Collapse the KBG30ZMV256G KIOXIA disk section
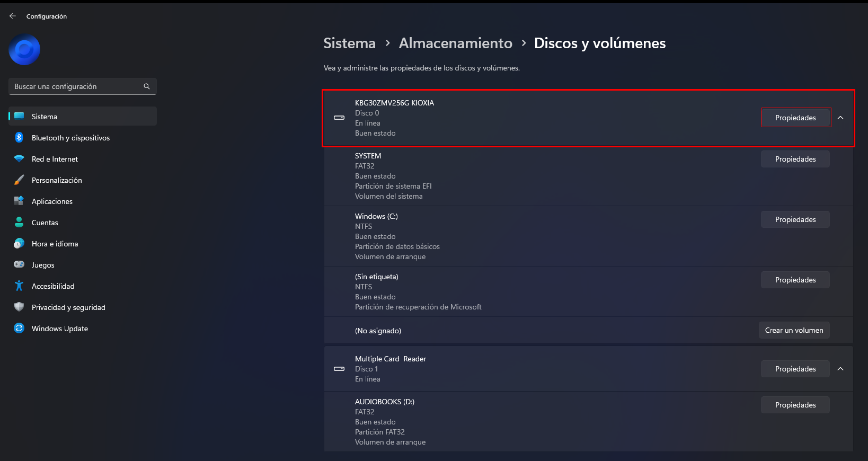Screen dimensions: 868x461 [840, 118]
